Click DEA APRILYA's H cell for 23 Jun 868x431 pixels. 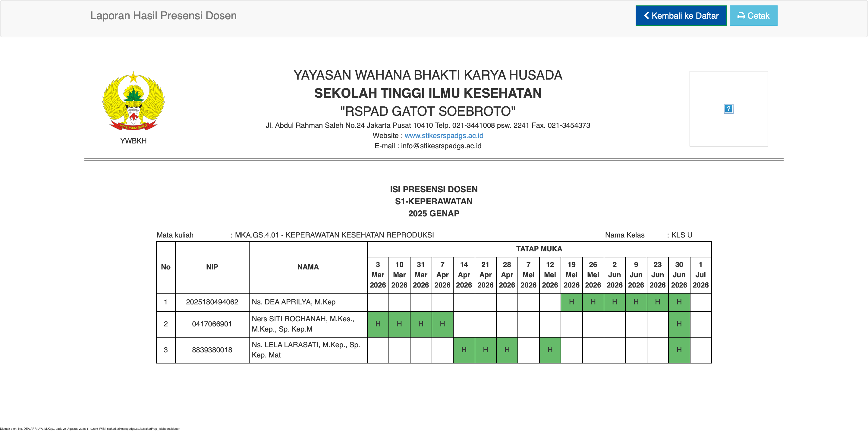657,302
